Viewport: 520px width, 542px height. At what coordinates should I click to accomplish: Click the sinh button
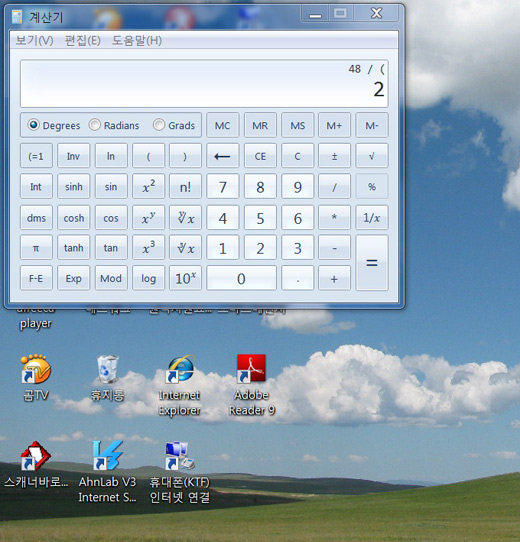point(73,187)
